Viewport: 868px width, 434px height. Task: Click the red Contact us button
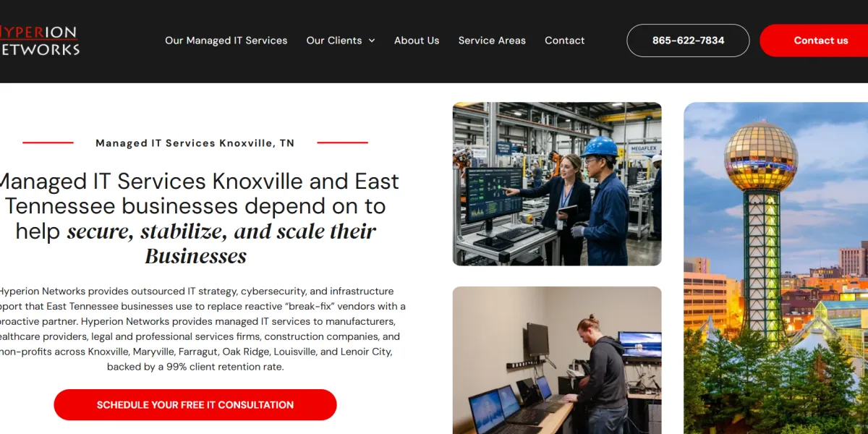814,41
